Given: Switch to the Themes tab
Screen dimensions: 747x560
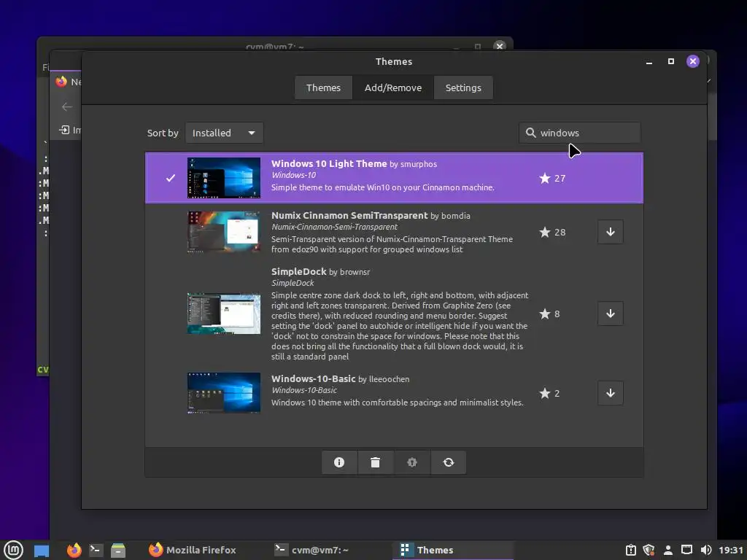Looking at the screenshot, I should tap(323, 87).
